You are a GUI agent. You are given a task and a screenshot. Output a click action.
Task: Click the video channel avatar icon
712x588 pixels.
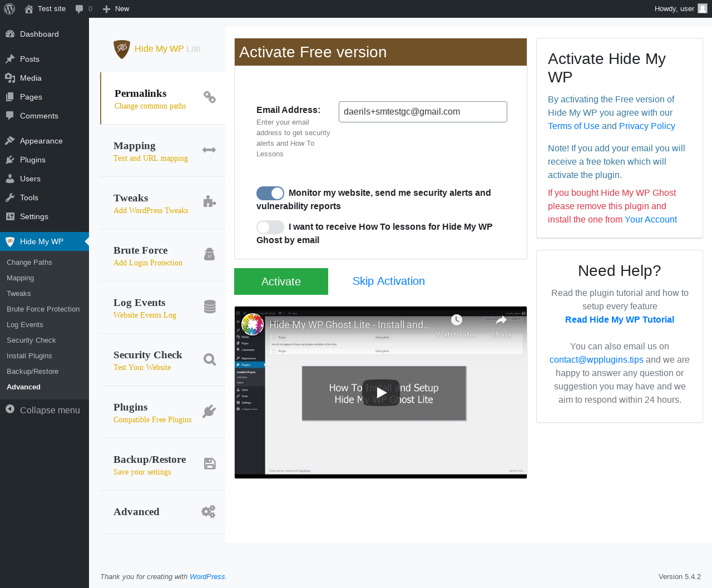tap(252, 324)
